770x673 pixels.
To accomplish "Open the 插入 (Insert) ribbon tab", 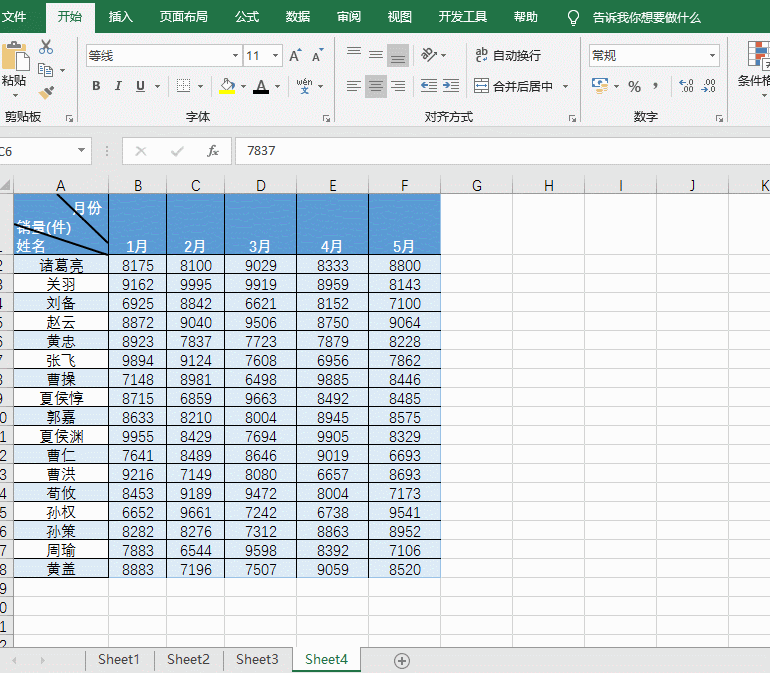I will (x=120, y=17).
